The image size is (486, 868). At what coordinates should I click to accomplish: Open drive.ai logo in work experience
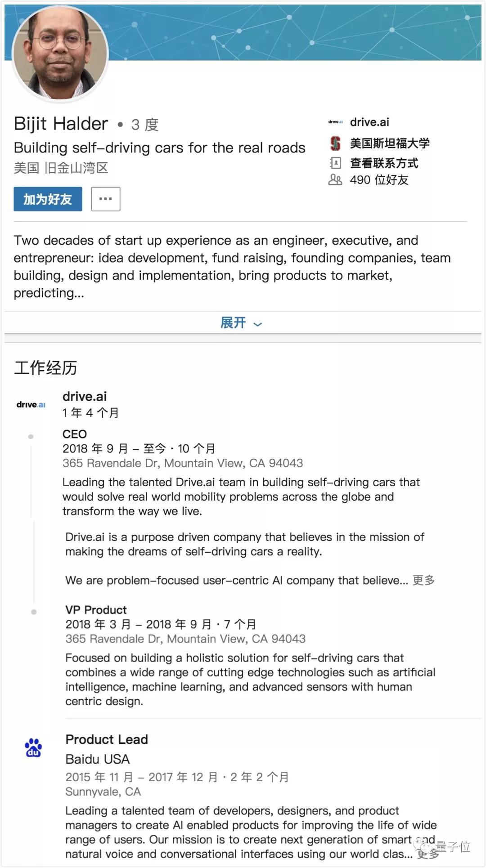click(x=31, y=404)
